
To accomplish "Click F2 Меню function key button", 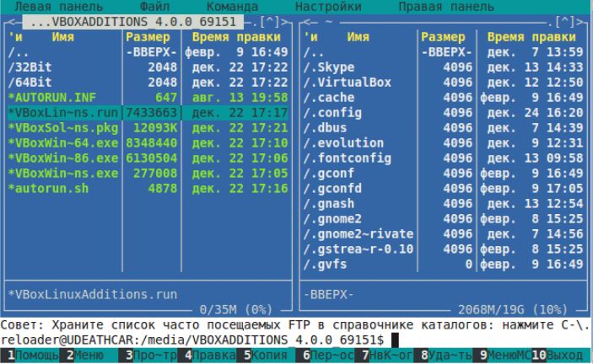I will pos(85,356).
